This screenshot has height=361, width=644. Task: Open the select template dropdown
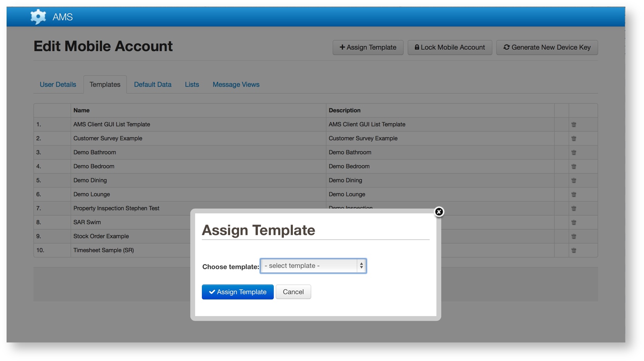313,266
